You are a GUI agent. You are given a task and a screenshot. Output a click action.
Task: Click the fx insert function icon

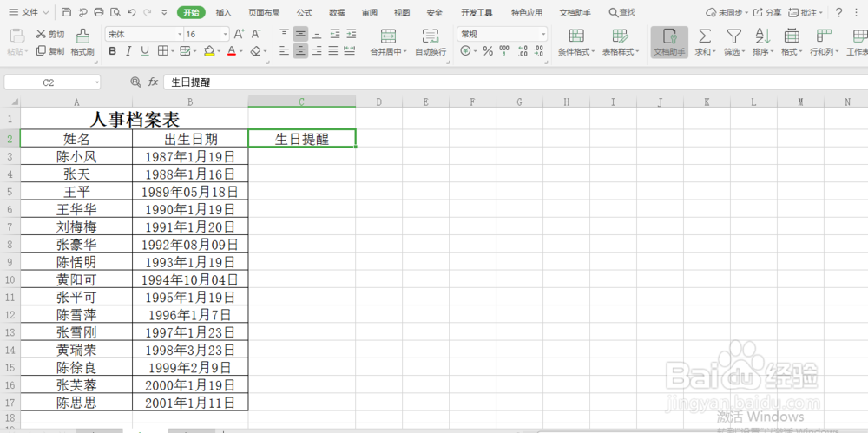click(154, 82)
